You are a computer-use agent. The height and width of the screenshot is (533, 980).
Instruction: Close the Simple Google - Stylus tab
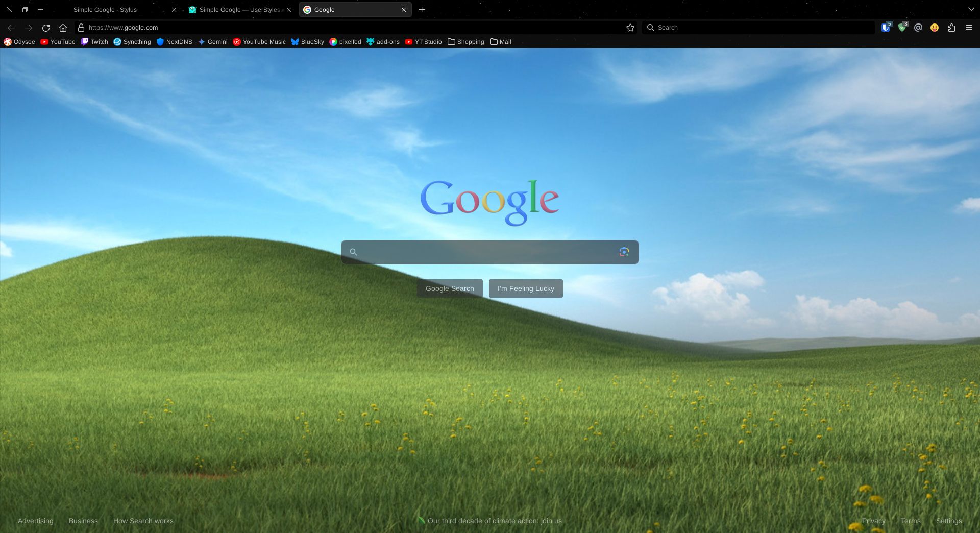(174, 10)
